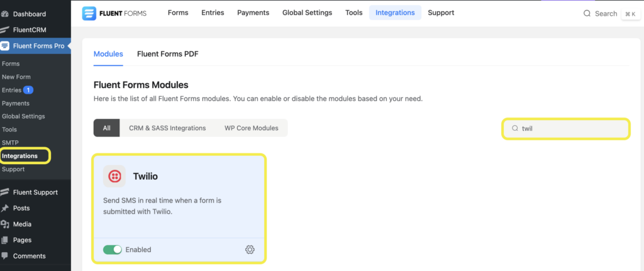Click the Posts pin icon
This screenshot has height=271, width=644.
pos(5,208)
